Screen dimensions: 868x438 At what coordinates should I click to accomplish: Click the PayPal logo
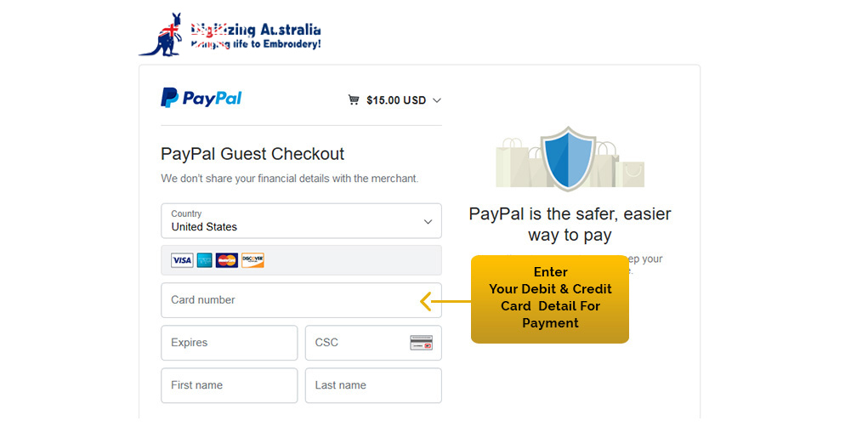tap(201, 99)
